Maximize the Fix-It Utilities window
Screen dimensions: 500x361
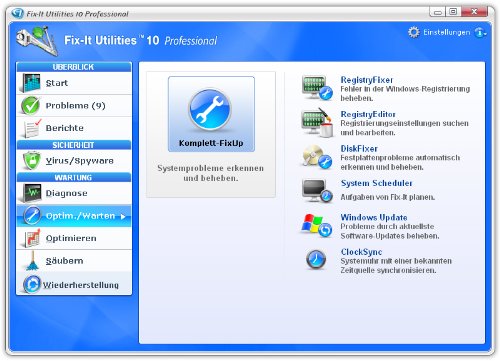tap(453, 12)
